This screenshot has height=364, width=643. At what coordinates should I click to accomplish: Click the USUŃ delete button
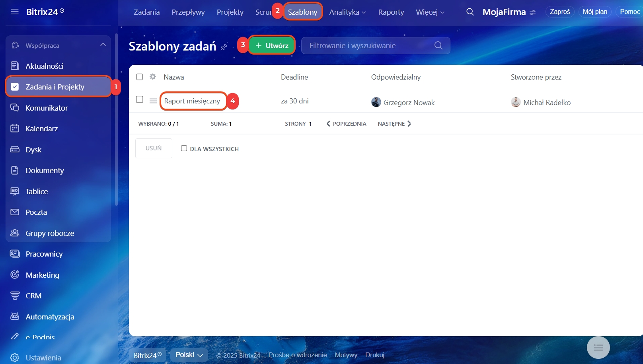point(154,148)
